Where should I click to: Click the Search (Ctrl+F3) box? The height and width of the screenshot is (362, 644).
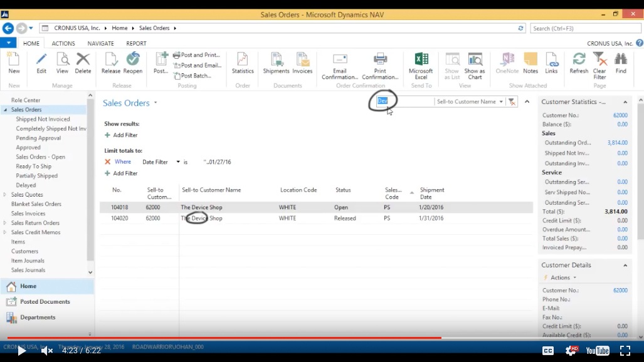point(585,28)
